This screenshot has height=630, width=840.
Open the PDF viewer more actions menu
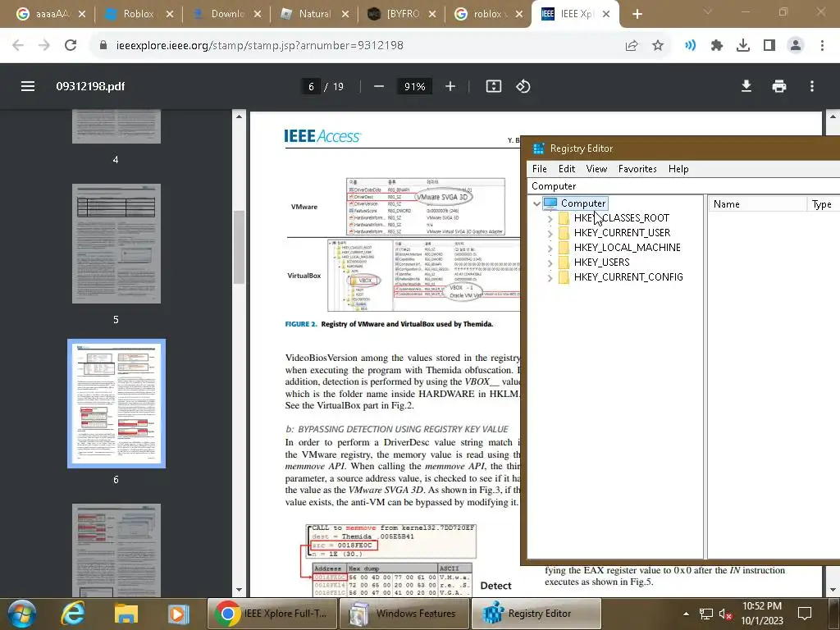click(812, 86)
